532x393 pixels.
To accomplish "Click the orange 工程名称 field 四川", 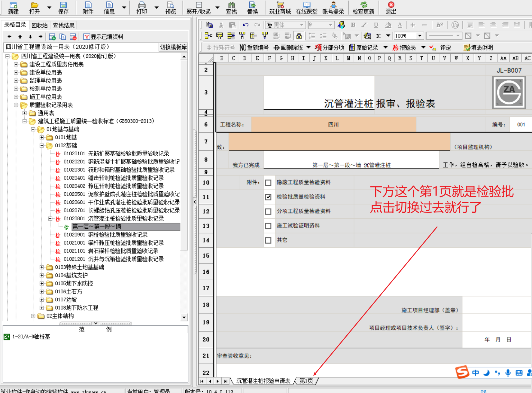I will point(333,124).
